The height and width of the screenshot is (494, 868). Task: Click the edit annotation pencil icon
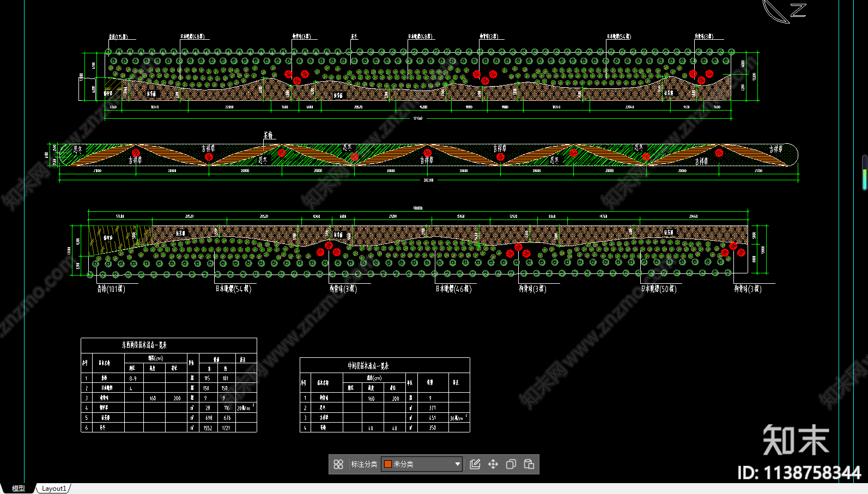point(475,464)
